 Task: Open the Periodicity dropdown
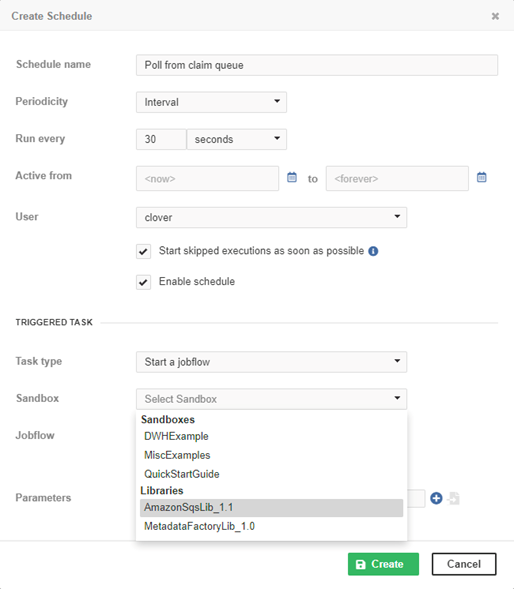211,102
